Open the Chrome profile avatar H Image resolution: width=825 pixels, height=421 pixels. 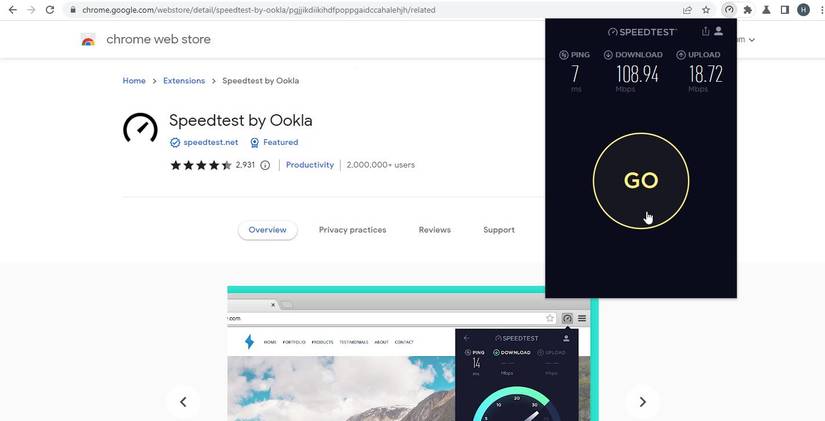click(803, 9)
